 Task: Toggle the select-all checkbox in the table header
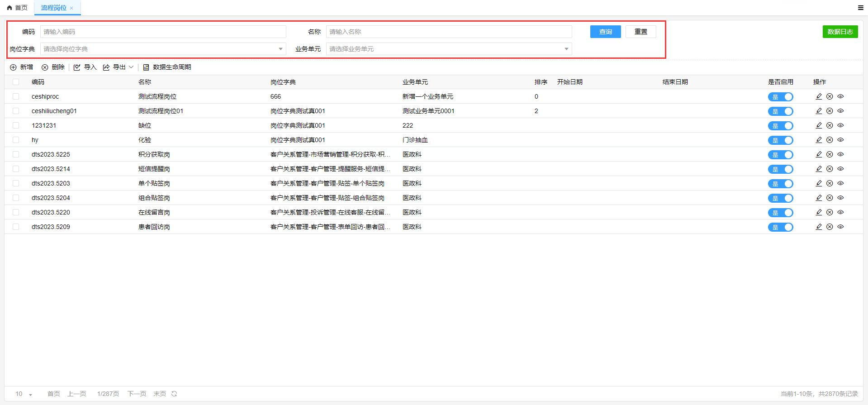click(x=16, y=82)
